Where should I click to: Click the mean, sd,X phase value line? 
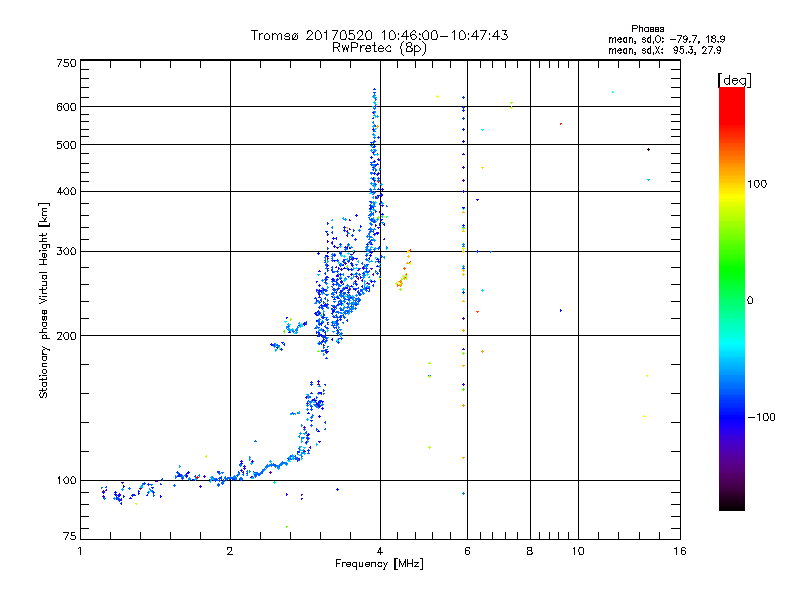click(664, 50)
